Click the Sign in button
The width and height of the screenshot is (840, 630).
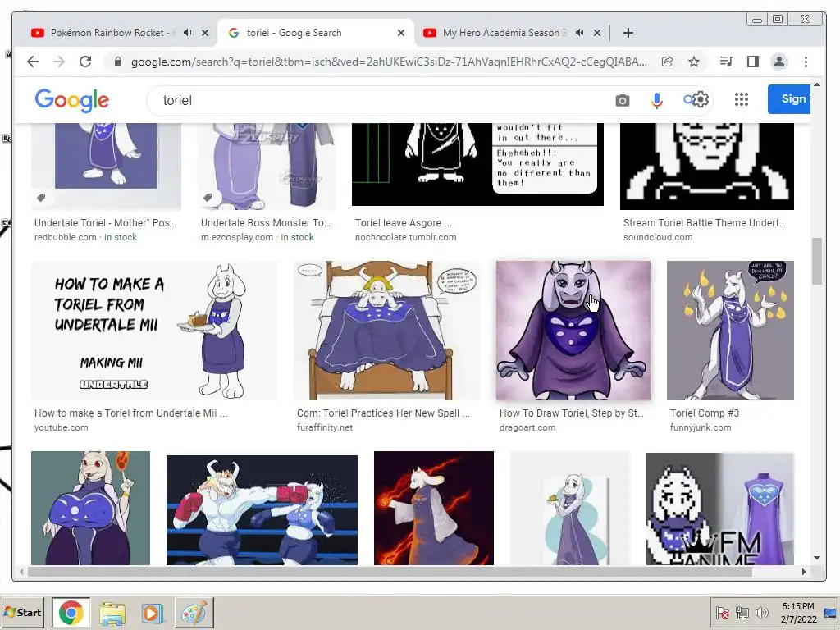(789, 99)
